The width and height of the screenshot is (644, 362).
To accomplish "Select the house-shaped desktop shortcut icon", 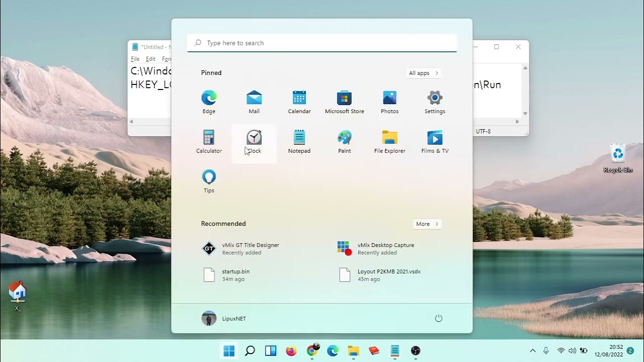I will point(18,296).
